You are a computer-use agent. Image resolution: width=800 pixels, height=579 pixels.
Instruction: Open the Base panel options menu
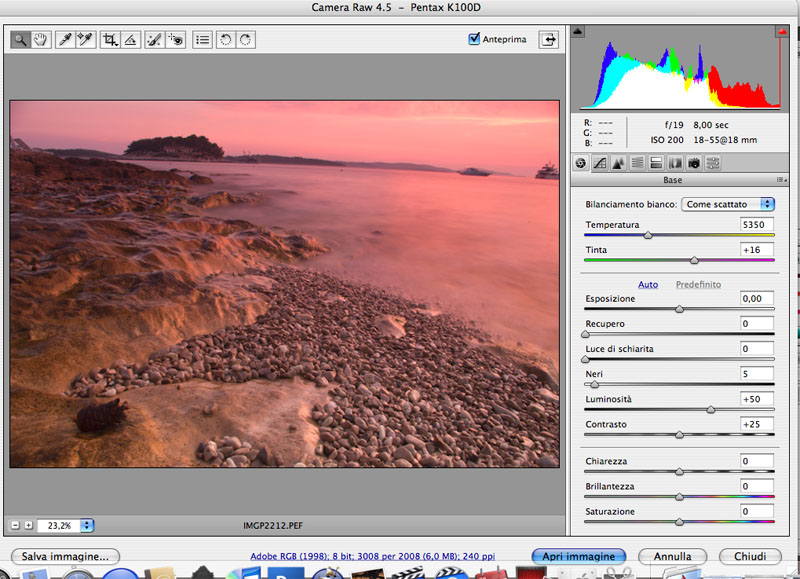[780, 180]
